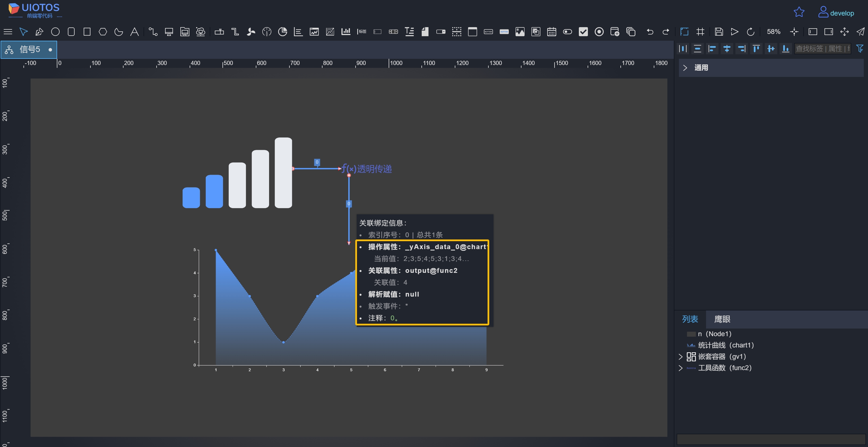Click the four-way move arrows icon
The height and width of the screenshot is (447, 868).
point(845,32)
